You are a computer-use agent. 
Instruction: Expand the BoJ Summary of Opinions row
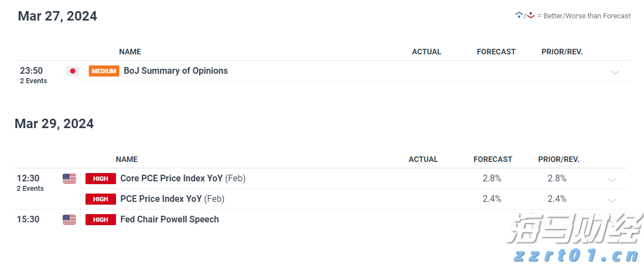coord(615,72)
